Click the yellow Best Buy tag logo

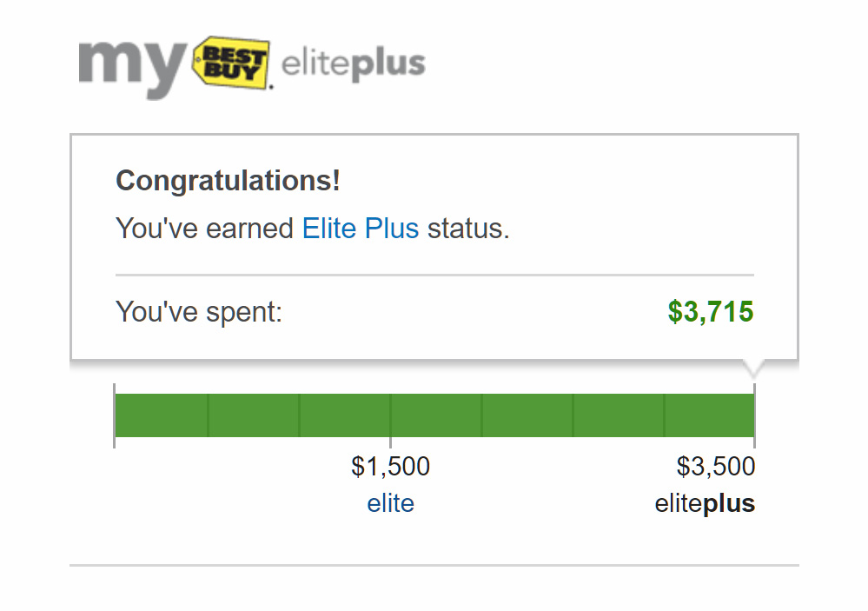coord(231,63)
